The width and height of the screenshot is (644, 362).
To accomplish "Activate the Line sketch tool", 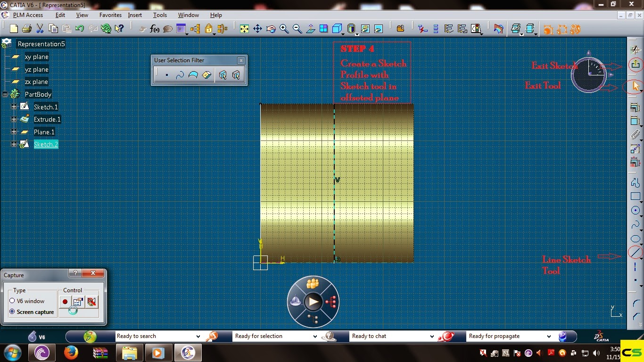I will 635,253.
